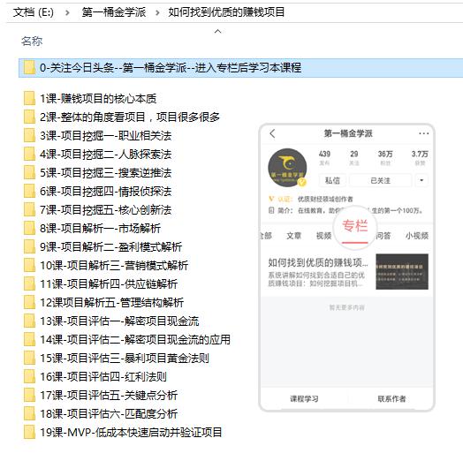463x476 pixels.
Task: Select 1课-赚钱项目的核心本质 folder name
Action: tap(98, 99)
